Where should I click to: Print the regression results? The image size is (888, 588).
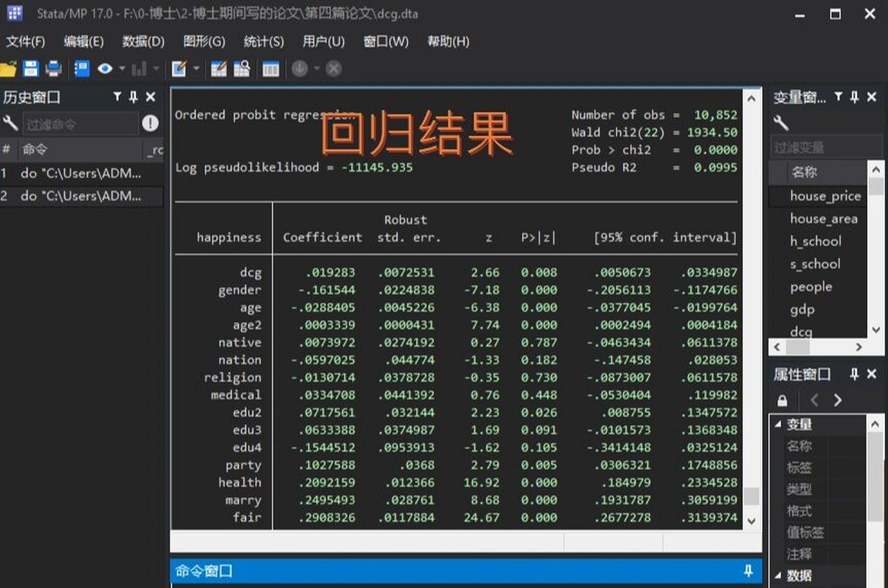pyautogui.click(x=54, y=68)
